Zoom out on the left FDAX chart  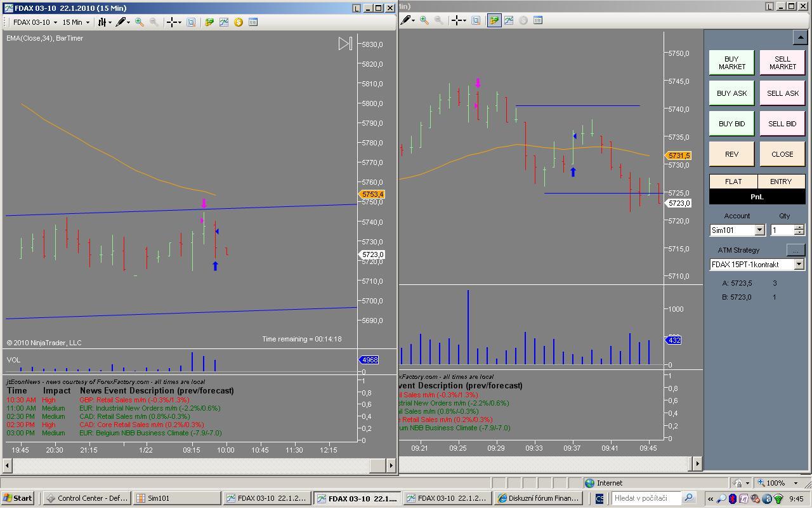point(154,22)
